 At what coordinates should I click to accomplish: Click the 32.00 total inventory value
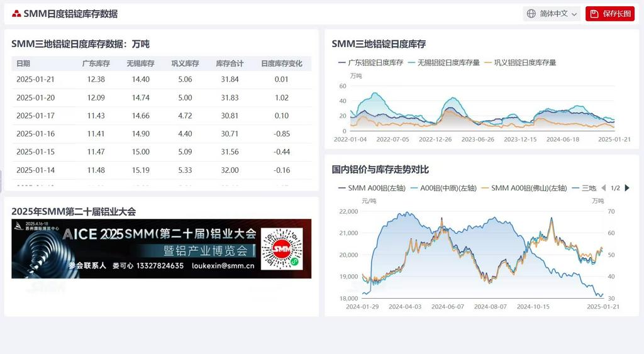[230, 170]
